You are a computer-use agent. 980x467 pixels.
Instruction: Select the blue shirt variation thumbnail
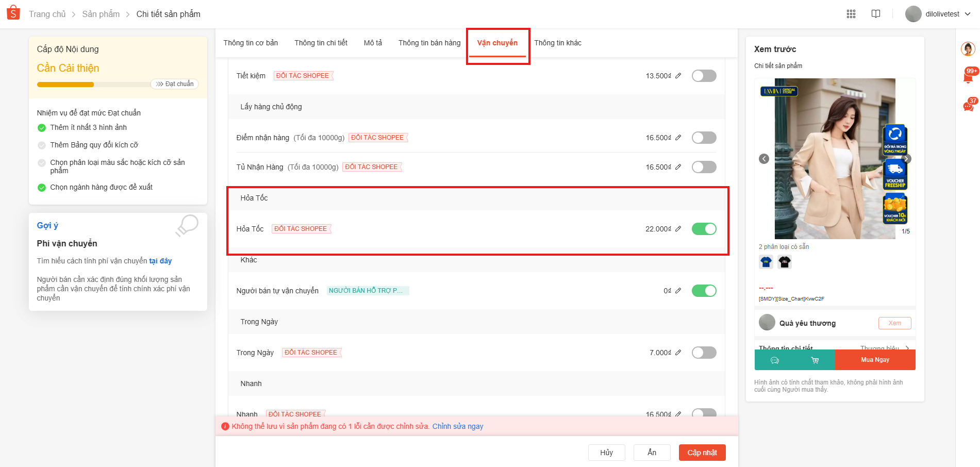(x=766, y=262)
